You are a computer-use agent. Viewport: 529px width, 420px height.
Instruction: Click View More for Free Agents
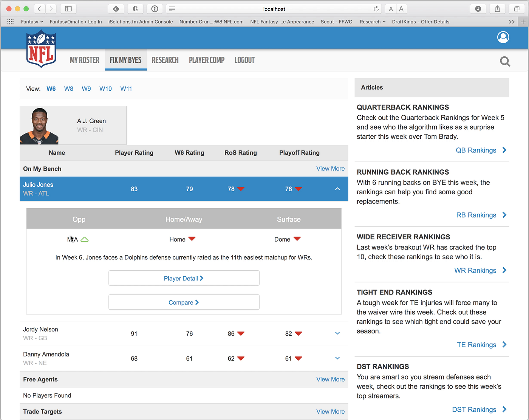pyautogui.click(x=330, y=380)
